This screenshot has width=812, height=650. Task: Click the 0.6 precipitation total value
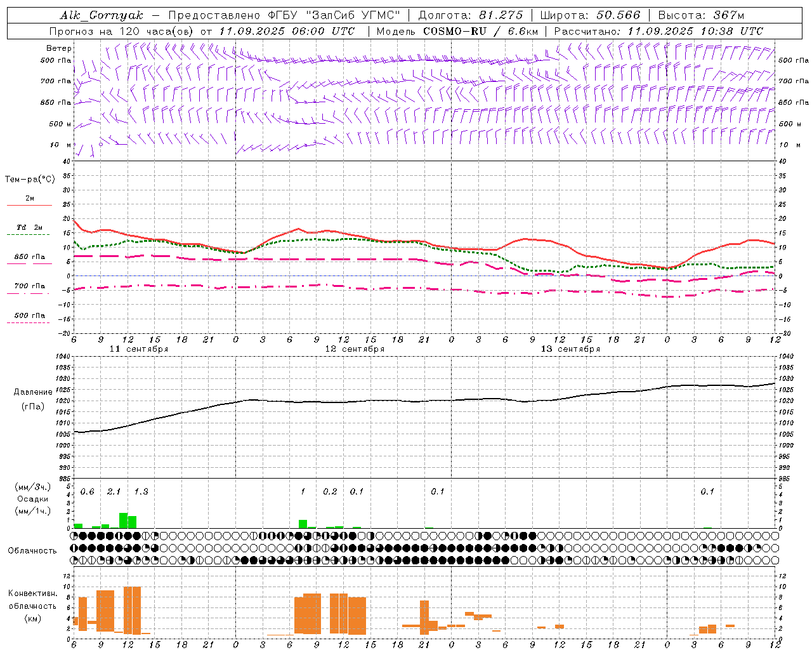87,492
